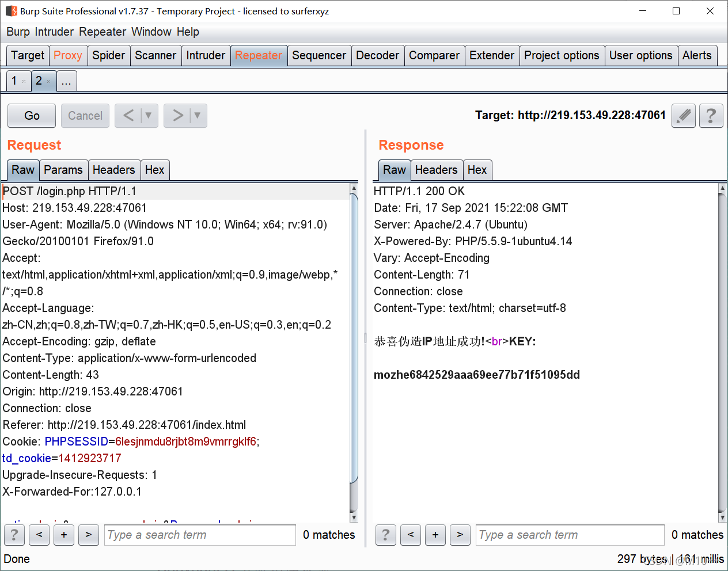Click plus options button in request search
The height and width of the screenshot is (571, 728).
pyautogui.click(x=64, y=535)
